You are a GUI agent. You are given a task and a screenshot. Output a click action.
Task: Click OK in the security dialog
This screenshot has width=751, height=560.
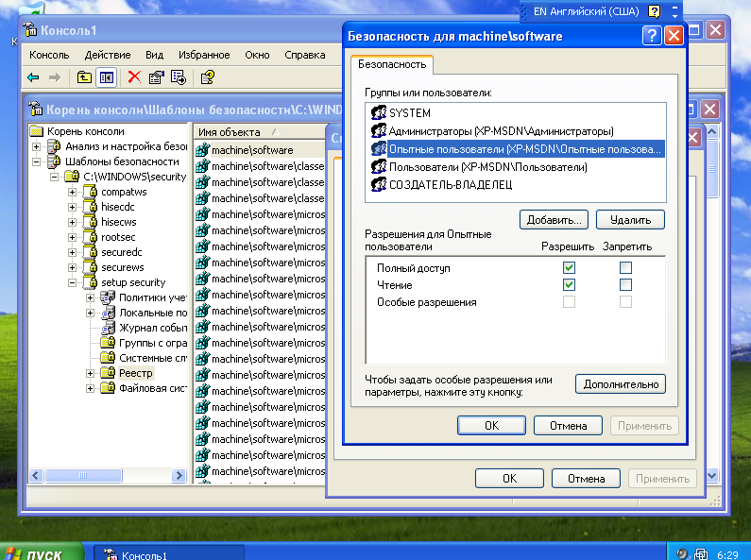[x=491, y=426]
